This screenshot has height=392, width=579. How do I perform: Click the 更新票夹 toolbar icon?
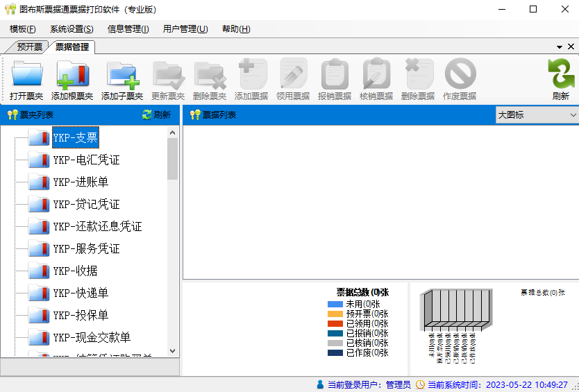click(x=168, y=75)
